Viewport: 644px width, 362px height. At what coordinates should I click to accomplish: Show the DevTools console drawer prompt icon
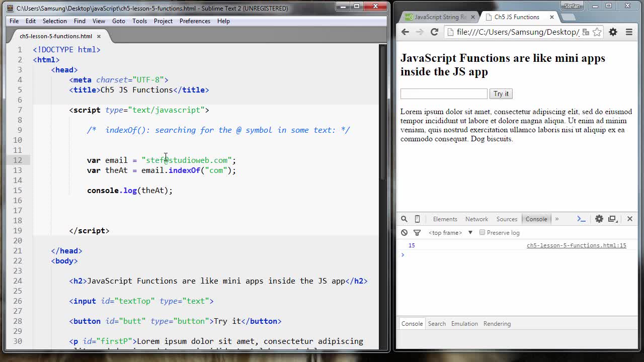pyautogui.click(x=581, y=219)
